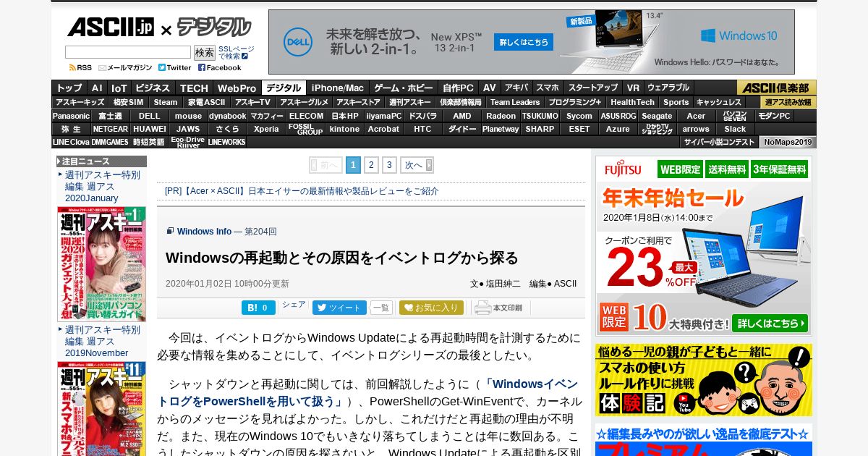Click the デジタル logo next to ASCII.jp
This screenshot has width=868, height=456.
tap(214, 28)
